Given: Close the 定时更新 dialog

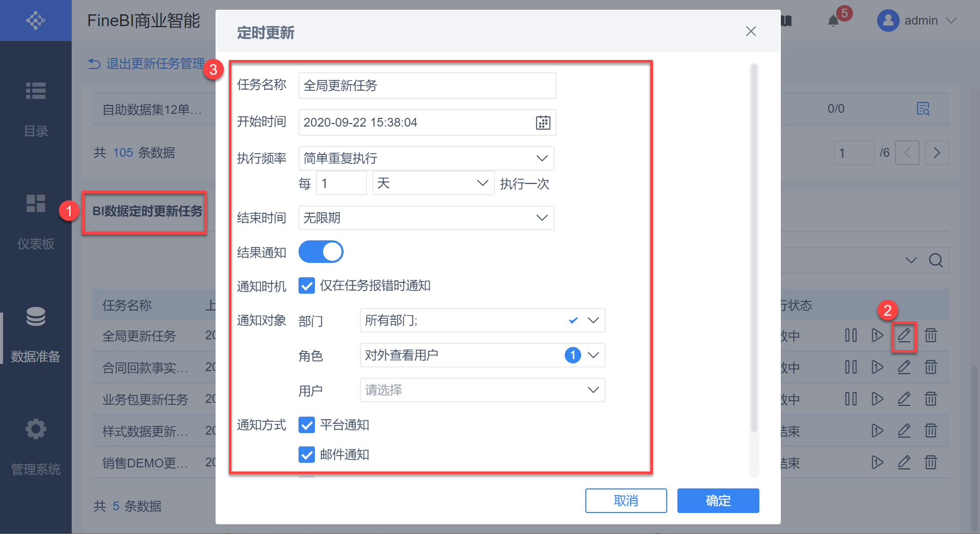Looking at the screenshot, I should pyautogui.click(x=751, y=31).
